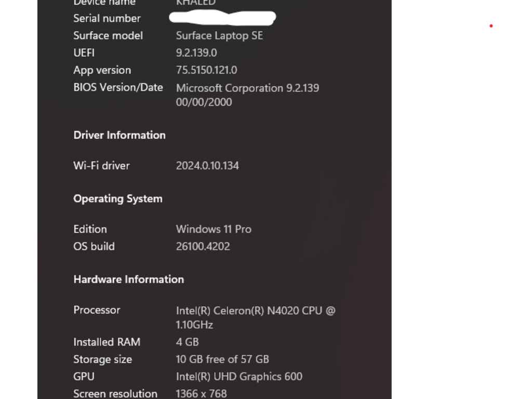Click the redacted Serial number value

[x=222, y=18]
